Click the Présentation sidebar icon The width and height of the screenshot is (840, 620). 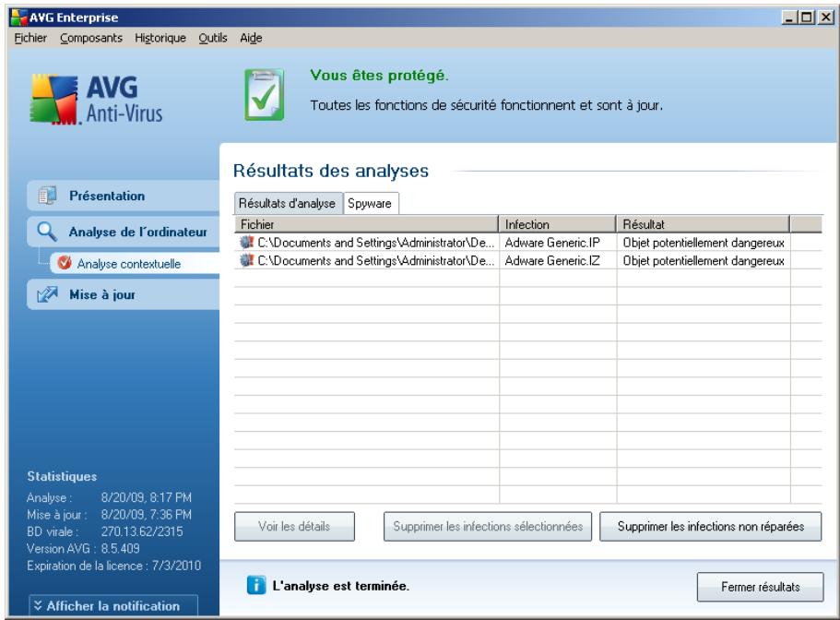tap(47, 196)
